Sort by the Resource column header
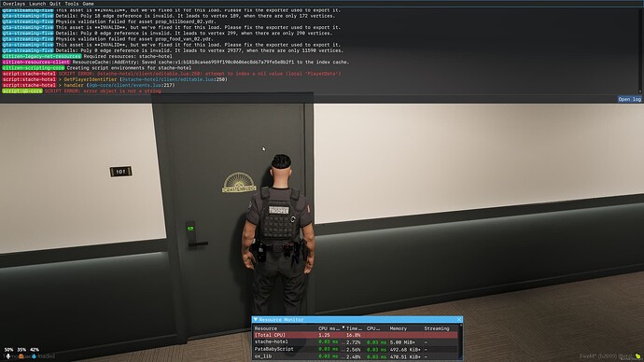 (266, 328)
